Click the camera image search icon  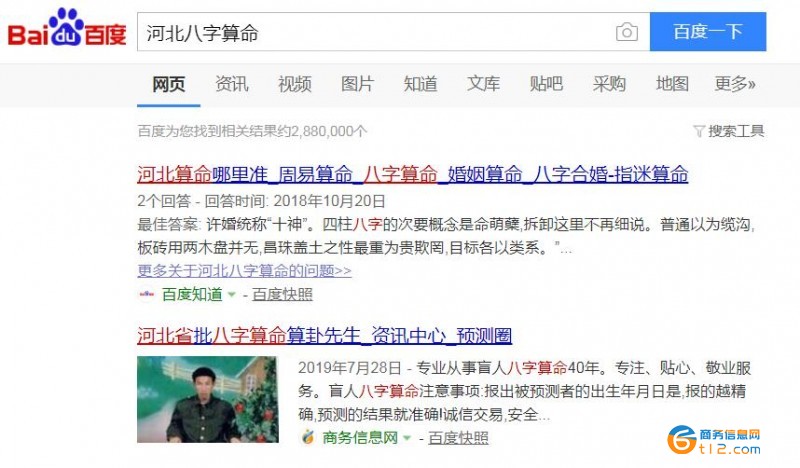tap(627, 32)
